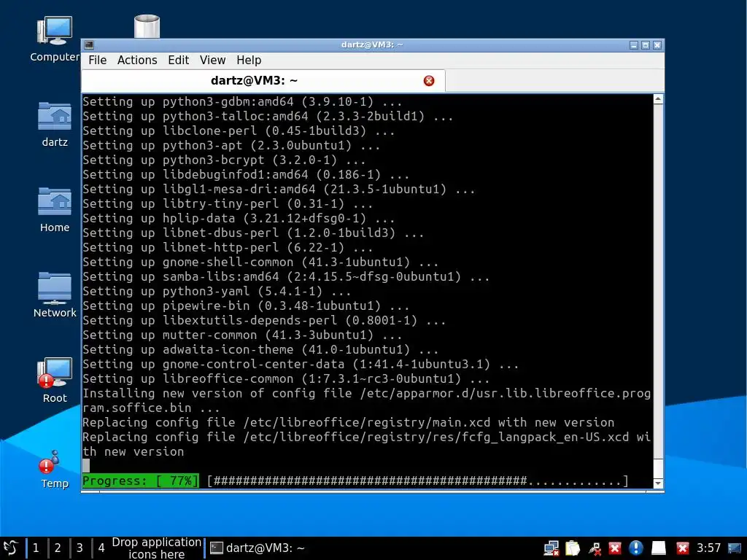
Task: Click the line 'Setting up samba-libs:amd64'
Action: click(286, 276)
